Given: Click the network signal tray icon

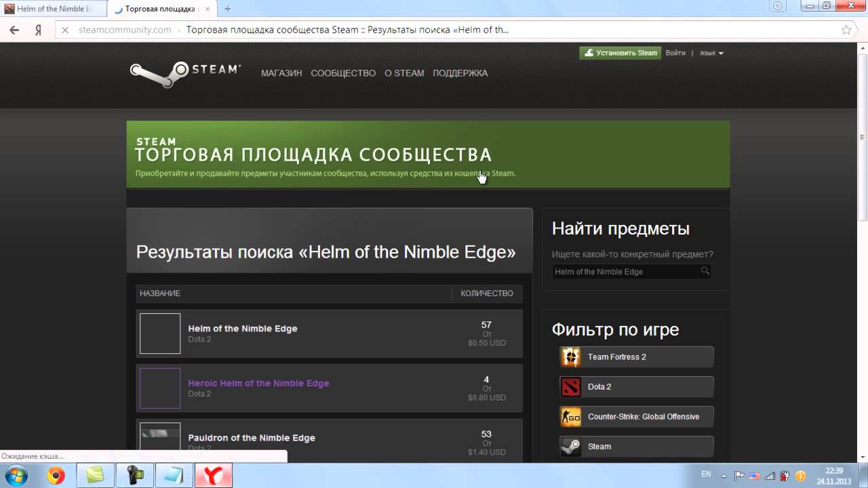Looking at the screenshot, I should coord(770,476).
